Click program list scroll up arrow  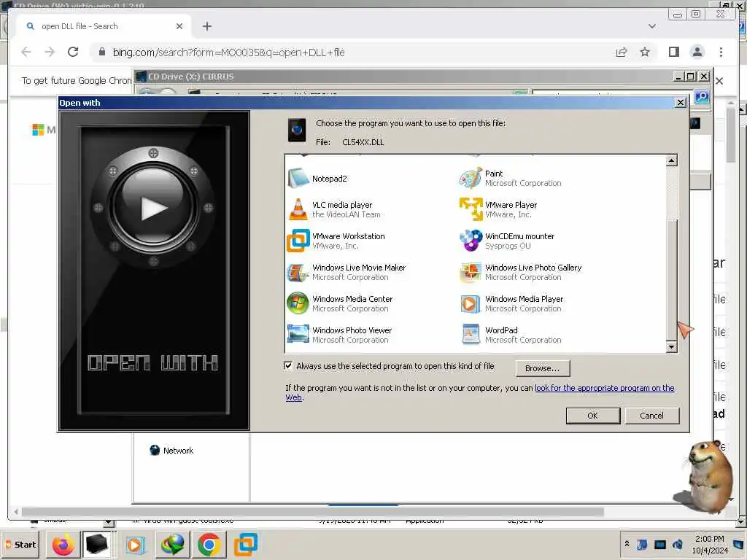671,160
